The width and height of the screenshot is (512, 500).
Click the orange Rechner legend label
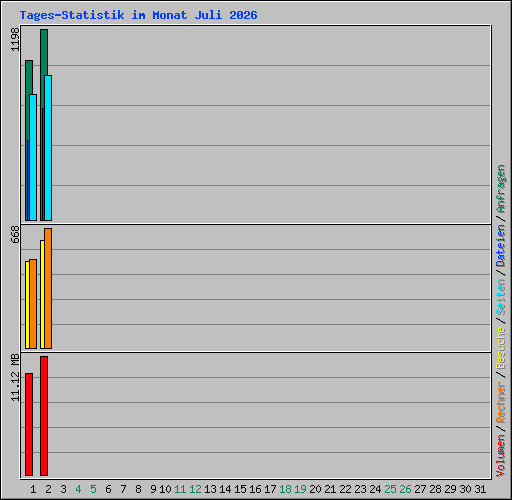coord(500,403)
